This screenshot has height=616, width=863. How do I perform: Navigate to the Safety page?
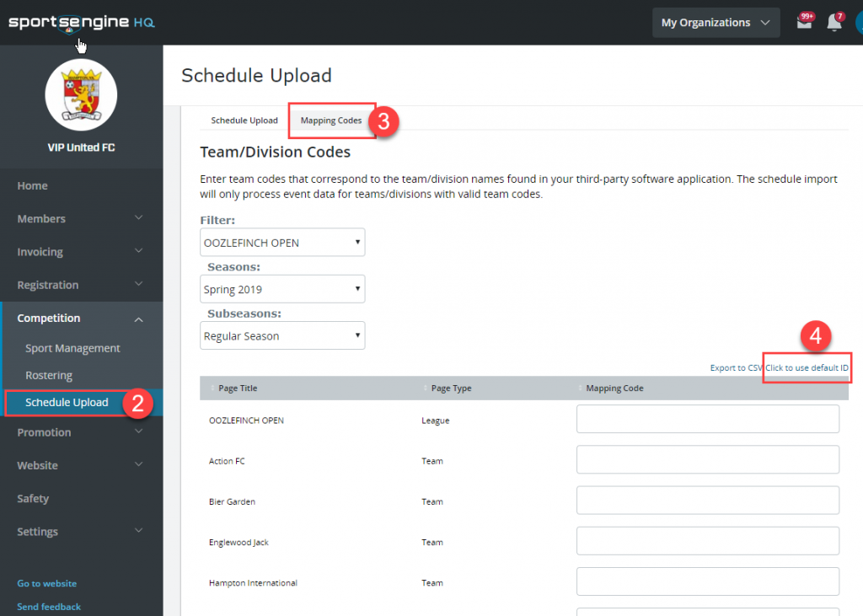[x=32, y=498]
